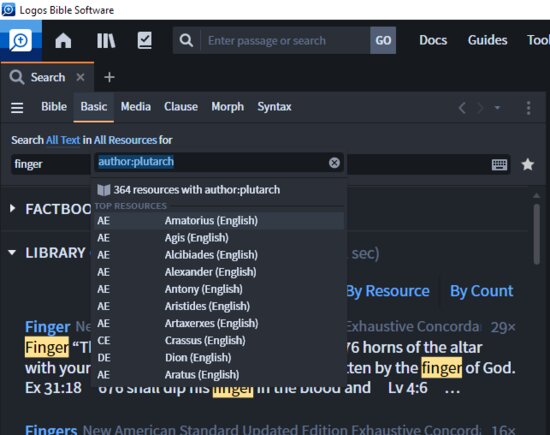550x435 pixels.
Task: Sort results By Resource
Action: [x=388, y=291]
